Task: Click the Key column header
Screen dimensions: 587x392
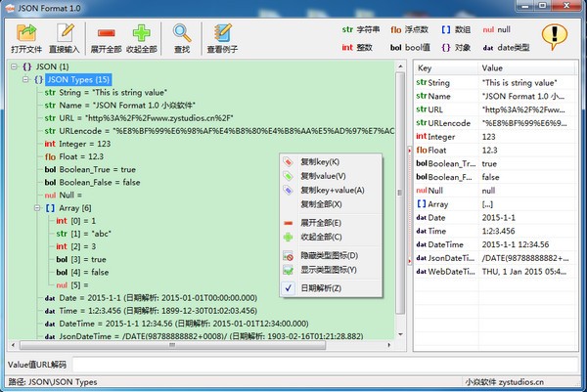Action: [x=446, y=68]
